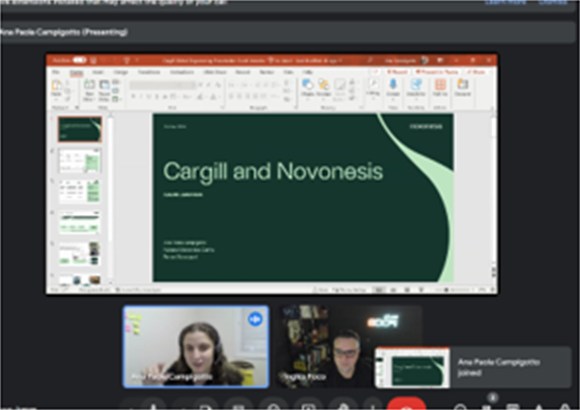
Task: Click the font name box in ribbon
Action: pos(162,85)
